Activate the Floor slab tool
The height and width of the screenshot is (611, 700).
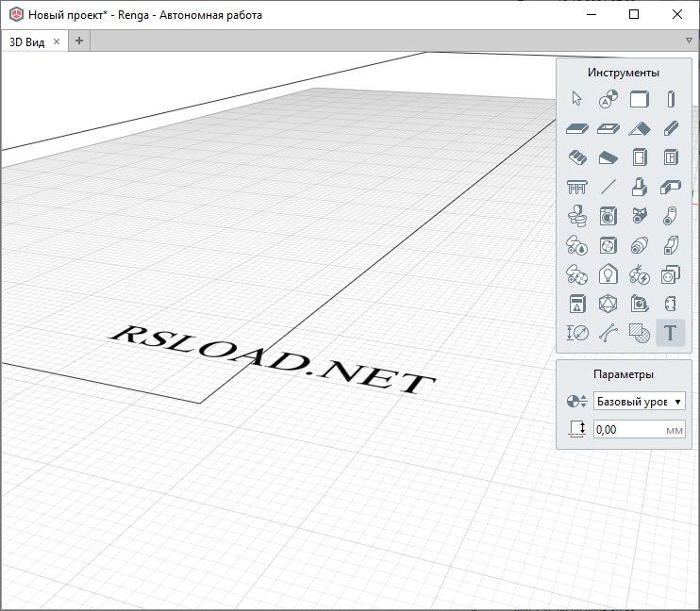[x=577, y=128]
